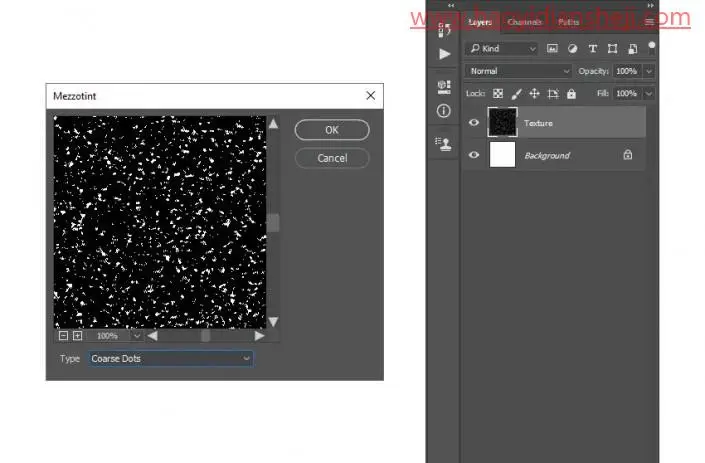Filter layers by pixel layers icon

tap(552, 49)
